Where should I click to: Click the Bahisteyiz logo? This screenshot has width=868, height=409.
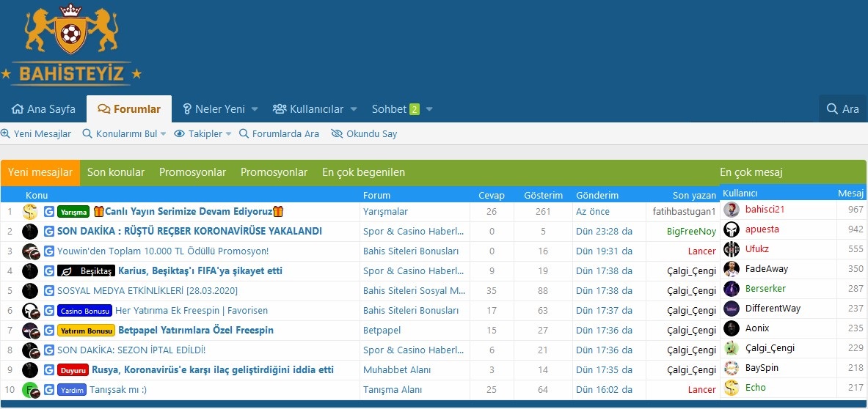coord(71,44)
